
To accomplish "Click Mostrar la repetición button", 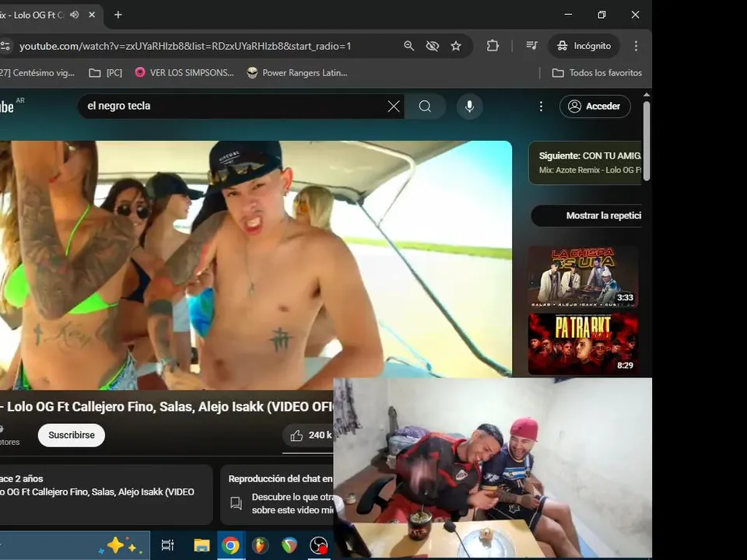I will coord(587,215).
